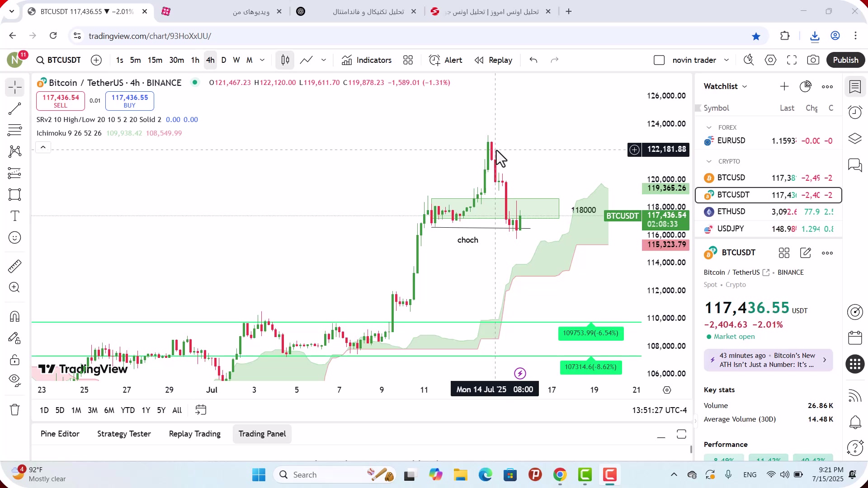Screen dimensions: 868x488
Task: Select the YTD date range
Action: [x=127, y=410]
